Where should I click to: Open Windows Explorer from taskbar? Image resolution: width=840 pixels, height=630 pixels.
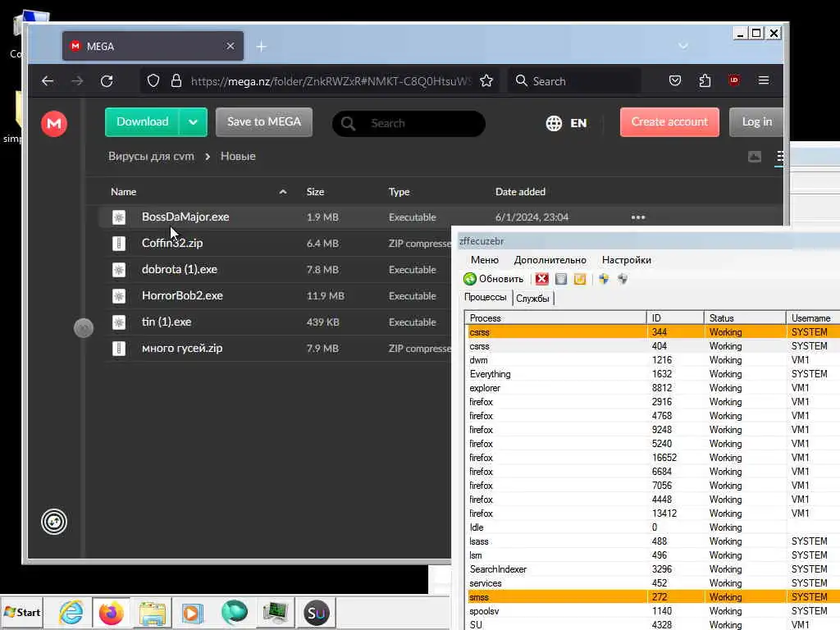point(153,613)
